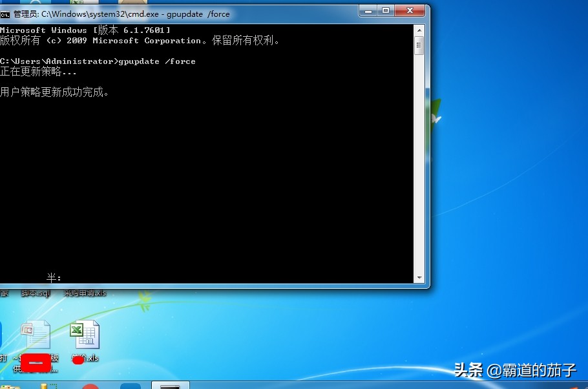Click the scroll-up arrow in cmd window
Screen dimensions: 588x389
pyautogui.click(x=419, y=30)
